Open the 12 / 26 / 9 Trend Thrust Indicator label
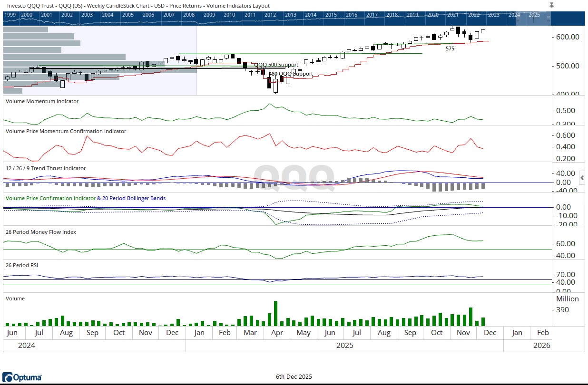The height and width of the screenshot is (385, 588). [44, 168]
